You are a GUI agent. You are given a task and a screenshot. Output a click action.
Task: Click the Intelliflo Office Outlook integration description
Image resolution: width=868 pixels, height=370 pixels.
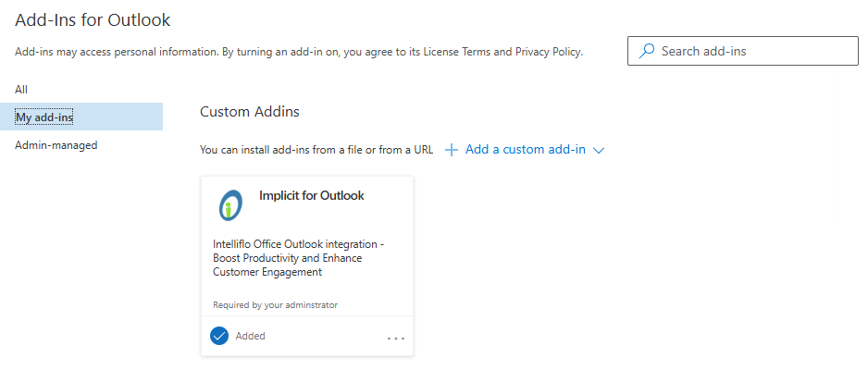pyautogui.click(x=298, y=258)
